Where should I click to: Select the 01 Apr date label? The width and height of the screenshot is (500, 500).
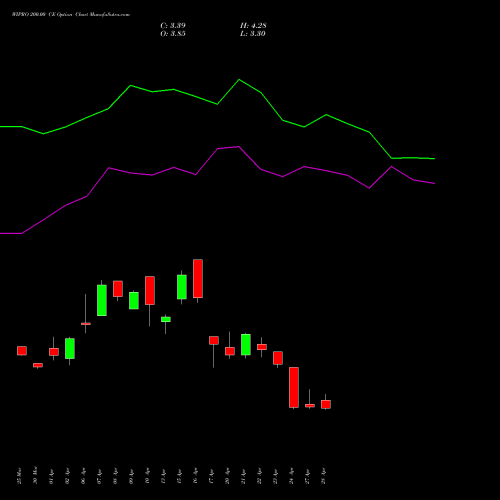pyautogui.click(x=52, y=477)
